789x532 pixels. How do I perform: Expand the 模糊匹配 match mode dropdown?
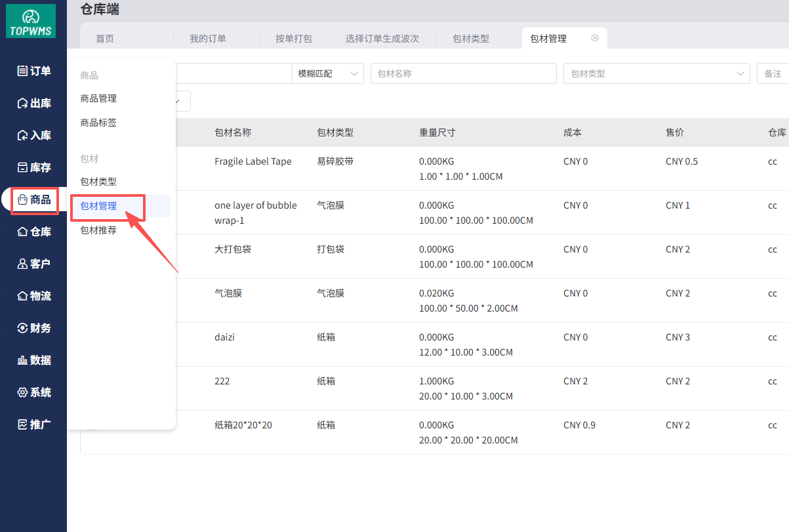point(327,73)
